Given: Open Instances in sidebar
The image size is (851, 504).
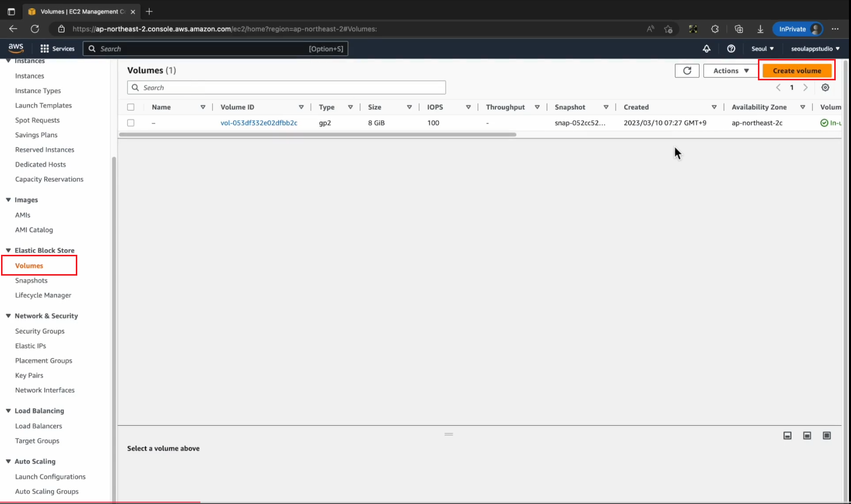Looking at the screenshot, I should [30, 76].
